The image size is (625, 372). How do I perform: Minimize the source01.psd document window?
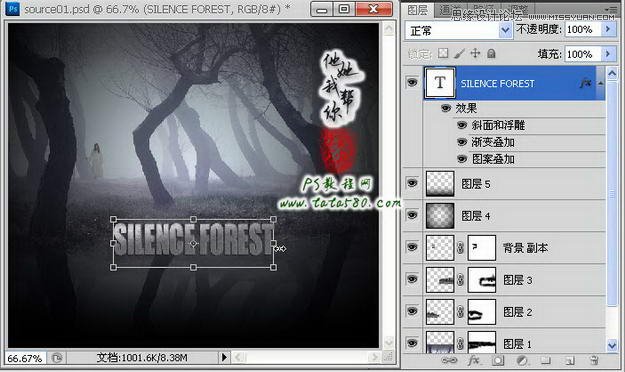(x=322, y=9)
